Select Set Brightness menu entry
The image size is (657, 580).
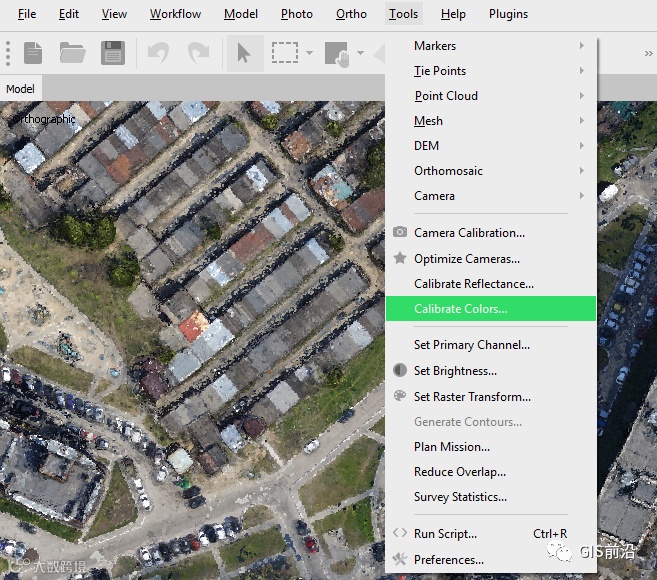coord(455,371)
